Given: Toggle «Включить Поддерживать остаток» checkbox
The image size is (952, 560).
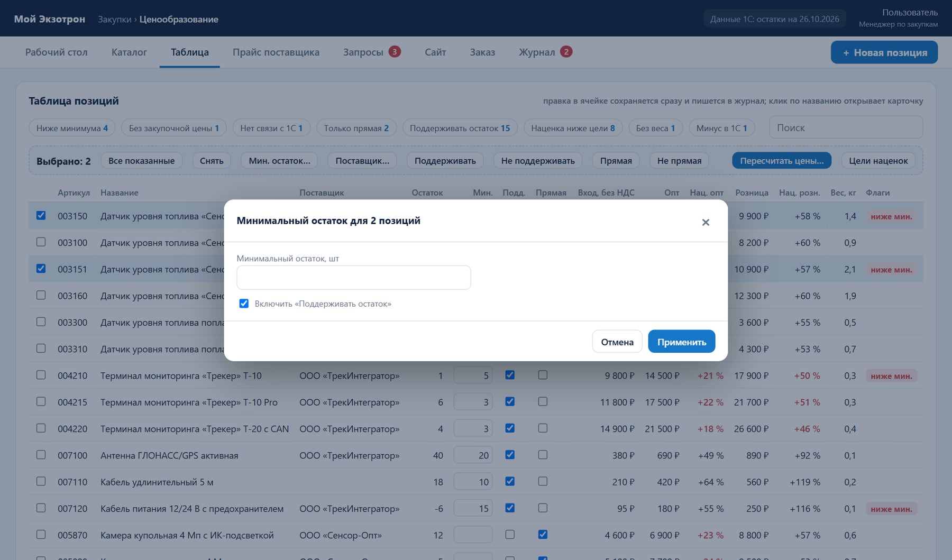Looking at the screenshot, I should click(244, 304).
